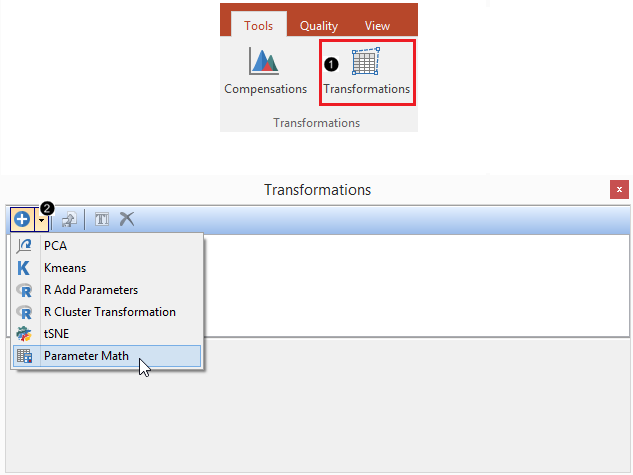This screenshot has width=633, height=475.
Task: Choose tSNE from the menu
Action: pyautogui.click(x=59, y=333)
